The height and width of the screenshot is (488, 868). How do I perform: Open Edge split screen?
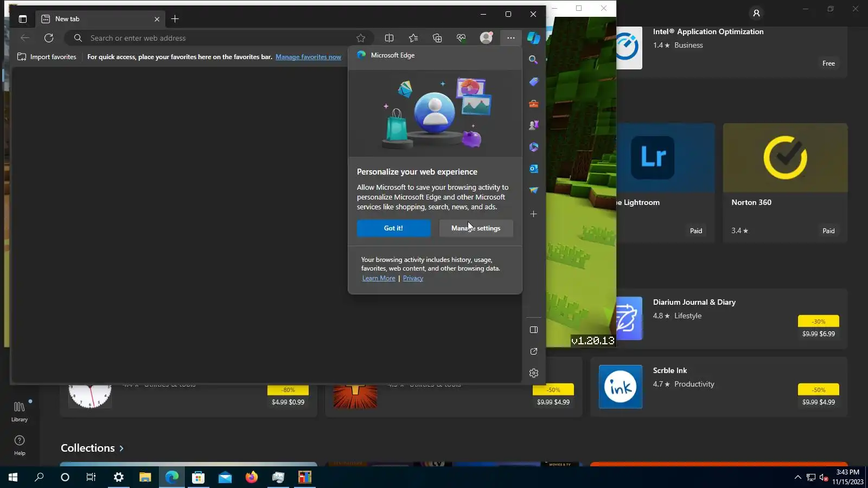pyautogui.click(x=389, y=38)
